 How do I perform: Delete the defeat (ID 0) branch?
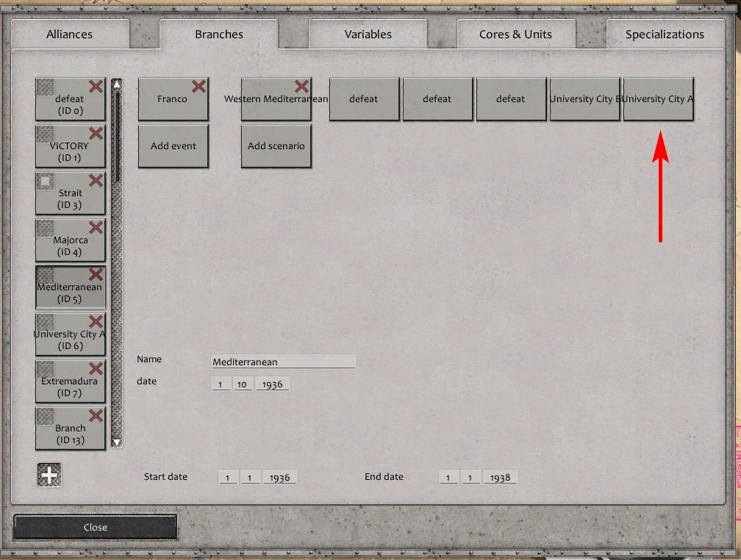[x=96, y=87]
